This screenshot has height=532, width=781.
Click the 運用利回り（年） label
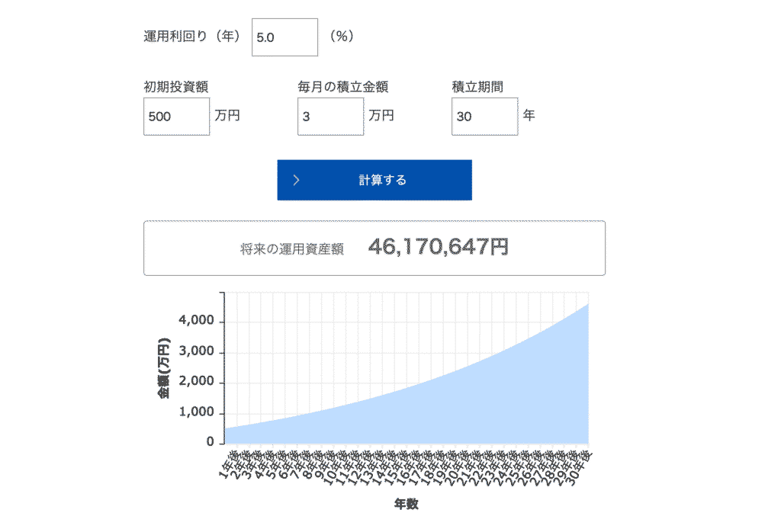point(192,37)
